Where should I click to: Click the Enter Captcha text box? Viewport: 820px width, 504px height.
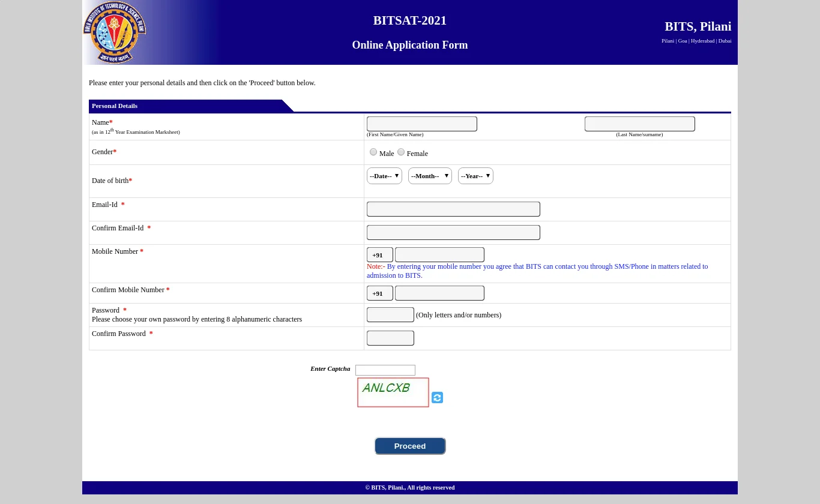385,370
